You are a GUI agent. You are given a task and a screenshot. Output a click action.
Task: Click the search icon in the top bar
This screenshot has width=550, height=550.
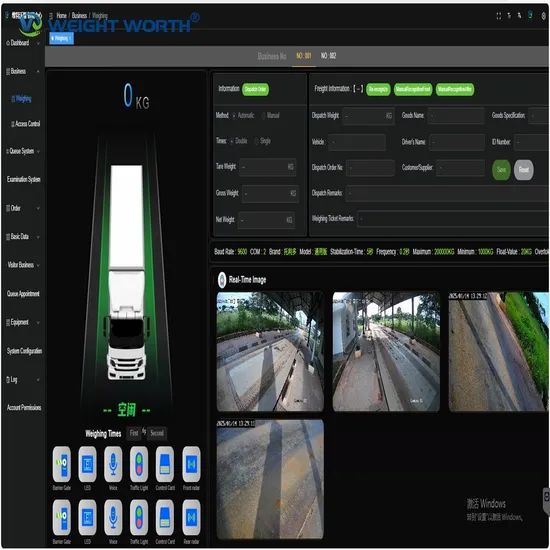(519, 16)
